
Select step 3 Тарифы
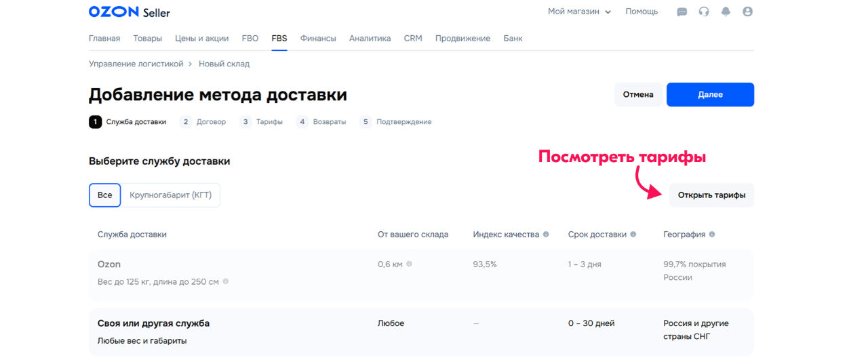coord(261,122)
